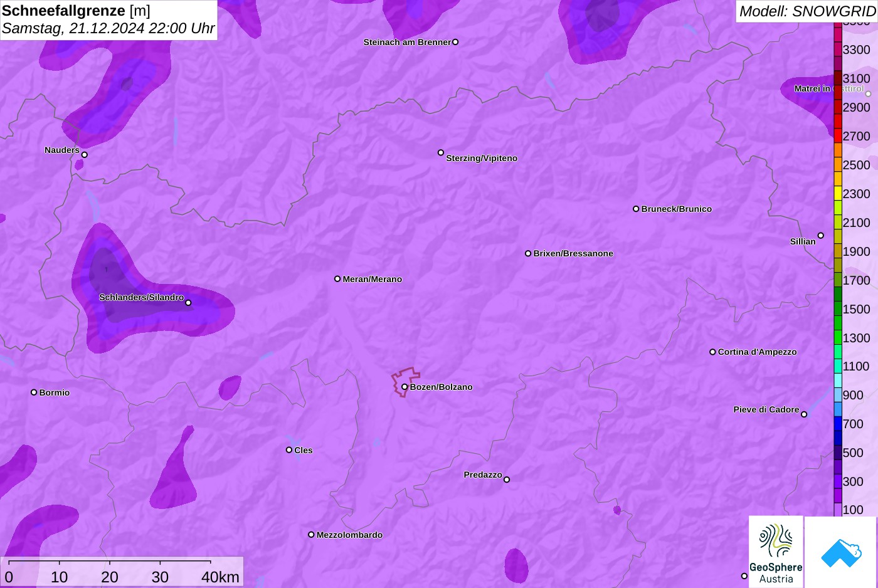Viewport: 878px width, 588px height.
Task: Click the dark purple 500 m legend swatch
Action: 838,453
